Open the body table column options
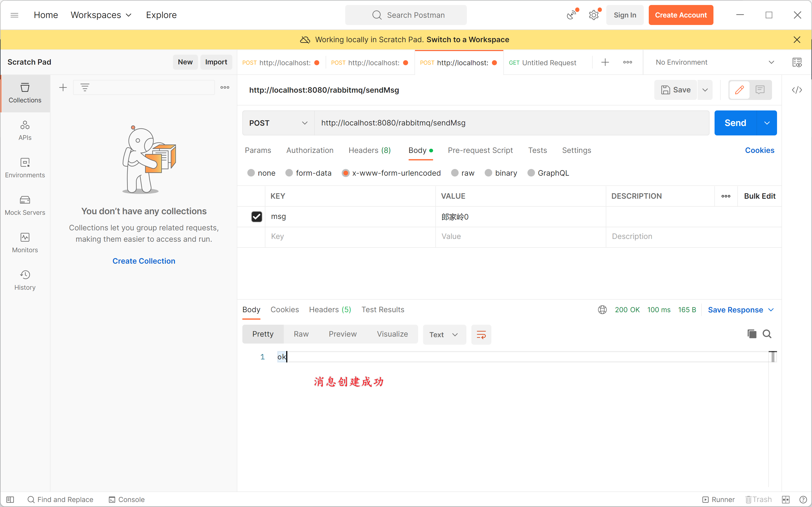This screenshot has width=812, height=507. (x=726, y=196)
